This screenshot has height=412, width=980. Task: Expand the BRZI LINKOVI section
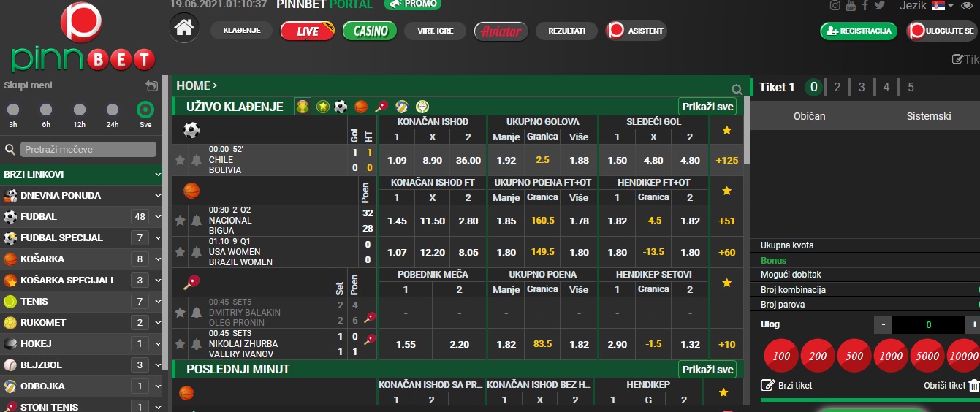(83, 175)
